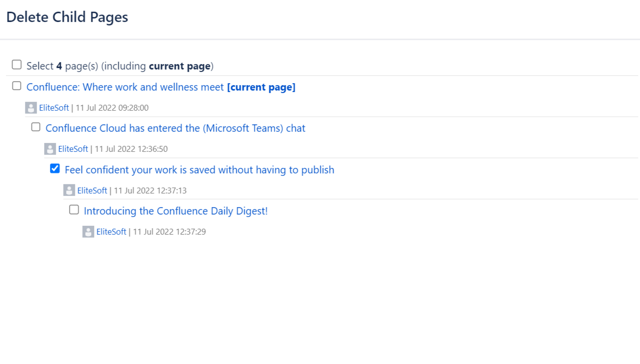Click the bold [current page] label

[x=261, y=87]
